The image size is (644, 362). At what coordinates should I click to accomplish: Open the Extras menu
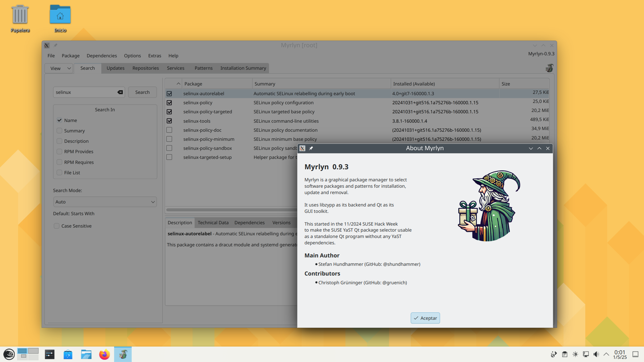[x=155, y=56]
